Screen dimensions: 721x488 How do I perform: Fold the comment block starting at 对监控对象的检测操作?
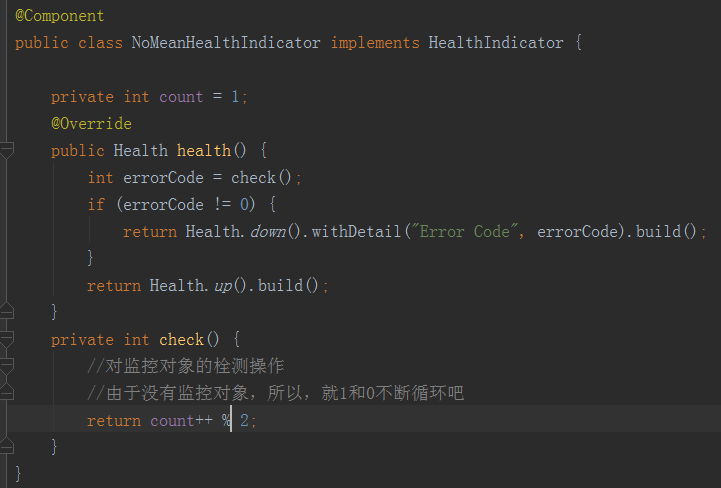tap(6, 366)
